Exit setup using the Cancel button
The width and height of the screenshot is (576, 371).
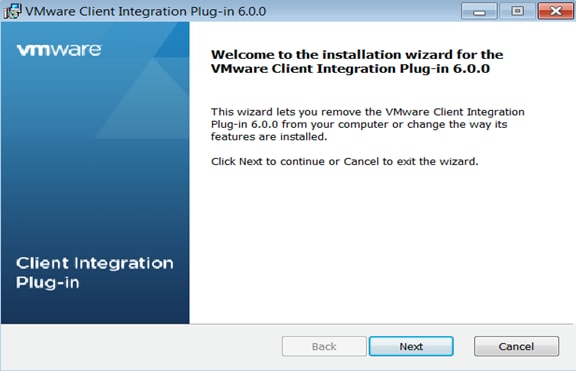[516, 346]
